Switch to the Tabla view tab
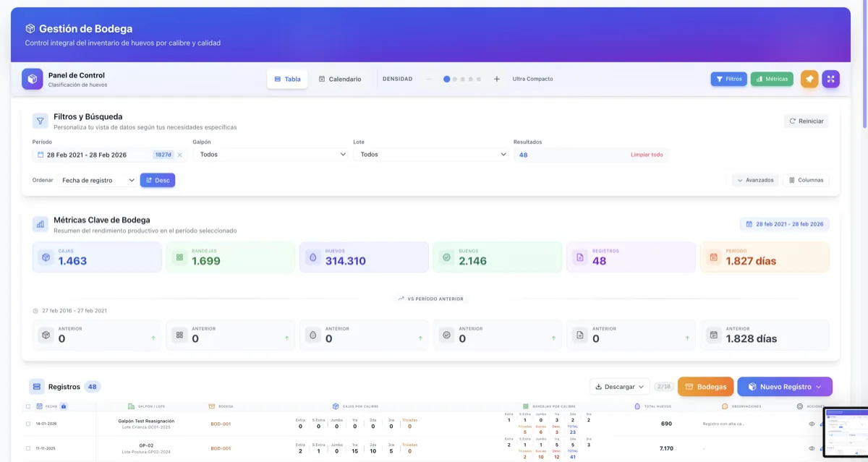The image size is (868, 462). (287, 79)
